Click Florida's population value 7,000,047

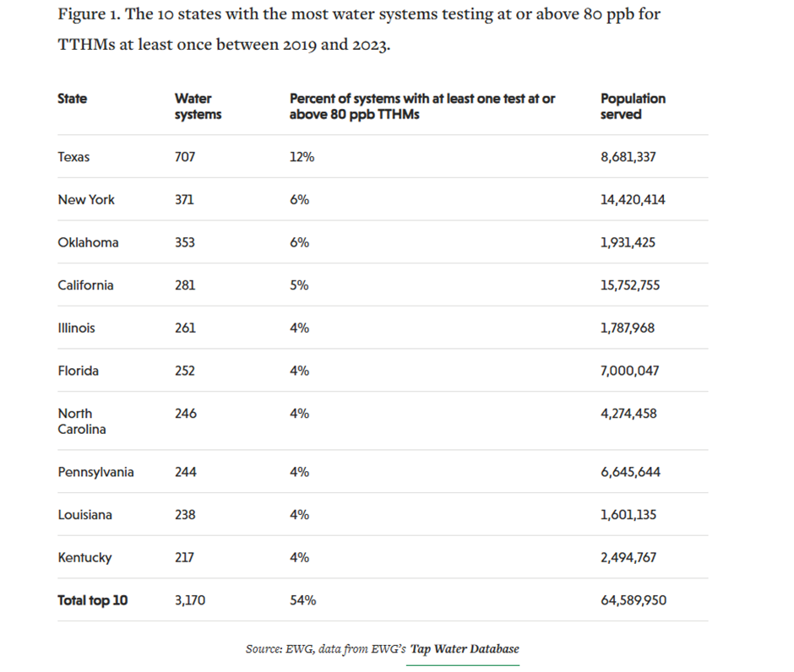click(630, 371)
